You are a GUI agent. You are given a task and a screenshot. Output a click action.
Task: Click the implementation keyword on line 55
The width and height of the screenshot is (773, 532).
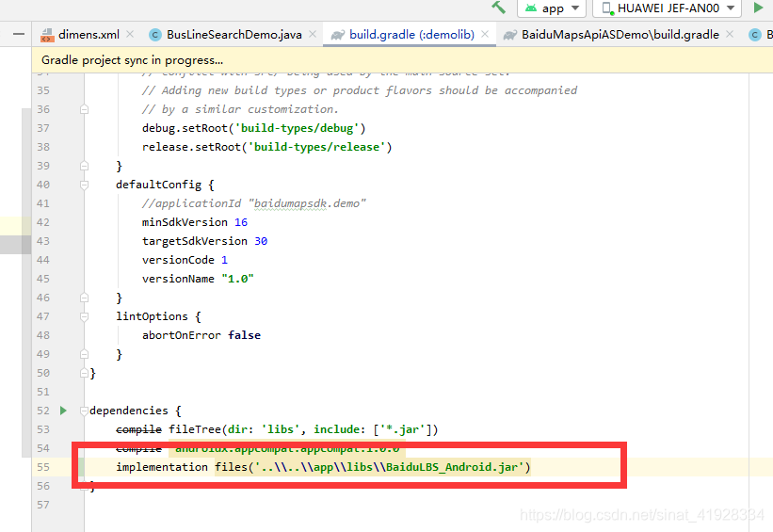[x=162, y=467]
